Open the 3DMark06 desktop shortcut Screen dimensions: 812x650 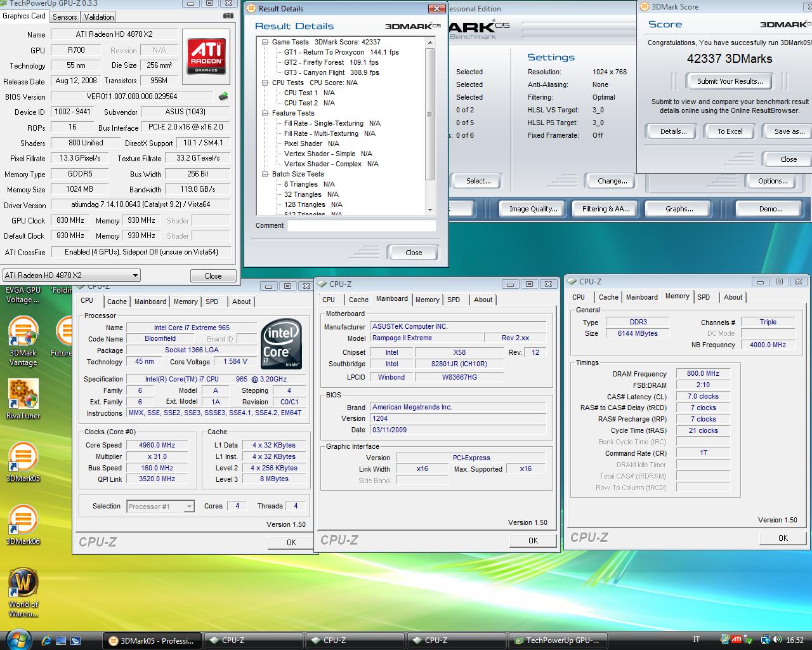coord(23,526)
